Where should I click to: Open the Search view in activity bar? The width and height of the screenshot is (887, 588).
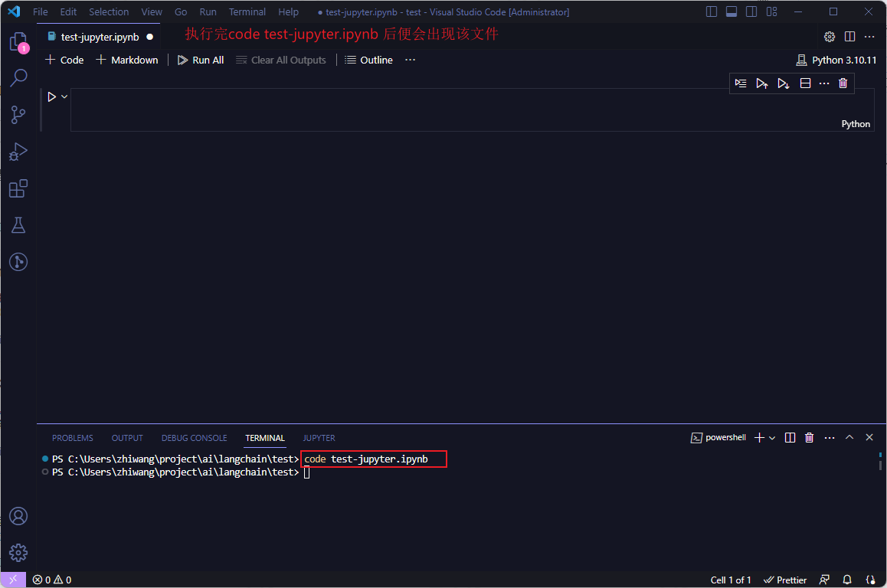point(18,78)
